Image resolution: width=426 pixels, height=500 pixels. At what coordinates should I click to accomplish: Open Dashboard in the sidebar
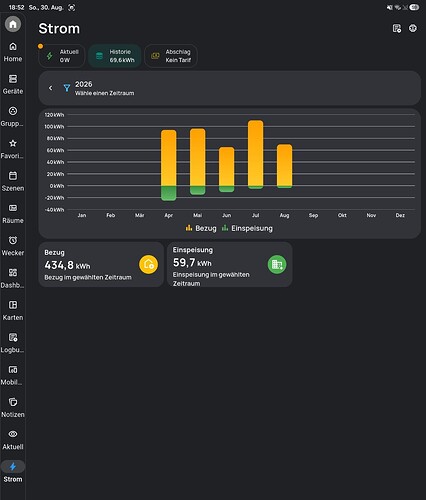coord(13,279)
